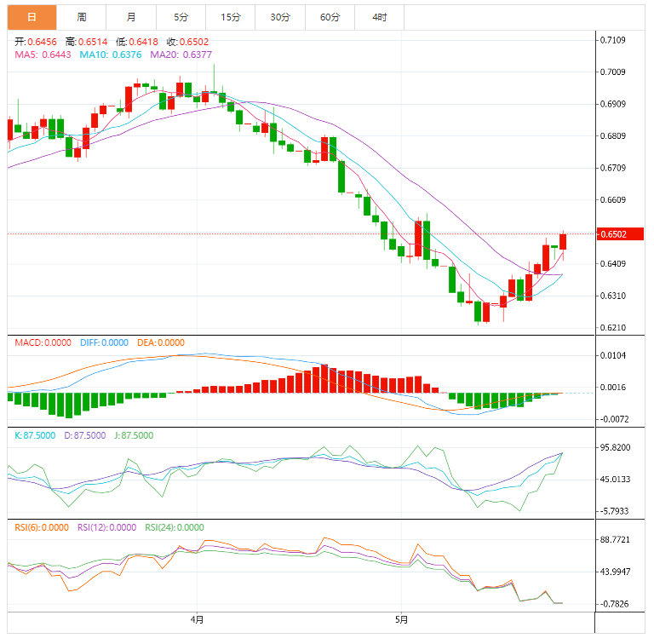Click the MA5: 0.6443 legend value
Viewport: 654px width, 644px height.
[x=43, y=55]
